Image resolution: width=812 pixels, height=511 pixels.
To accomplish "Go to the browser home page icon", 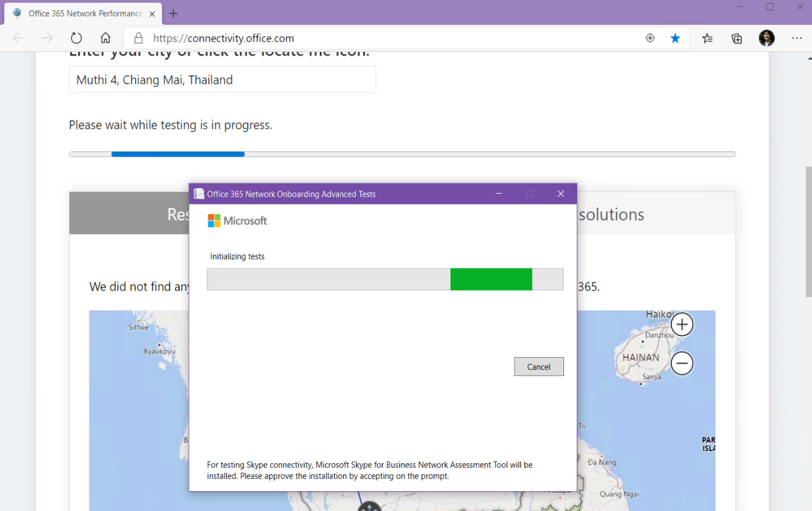I will [x=106, y=39].
